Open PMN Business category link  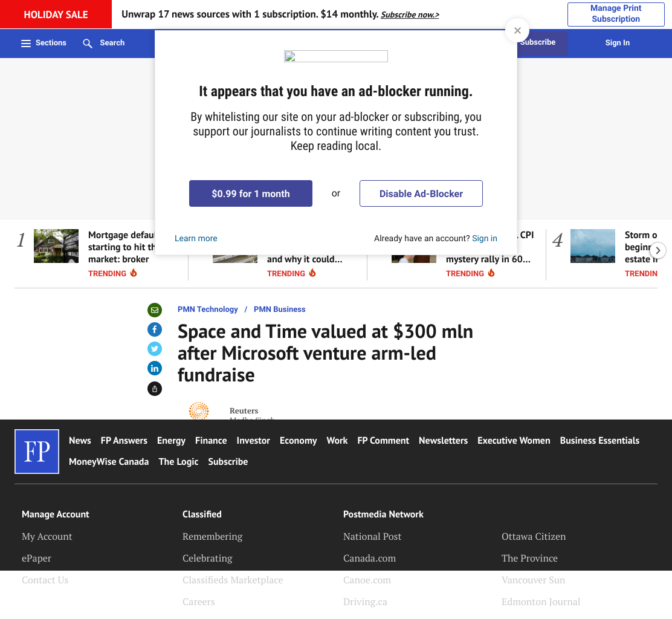[279, 309]
